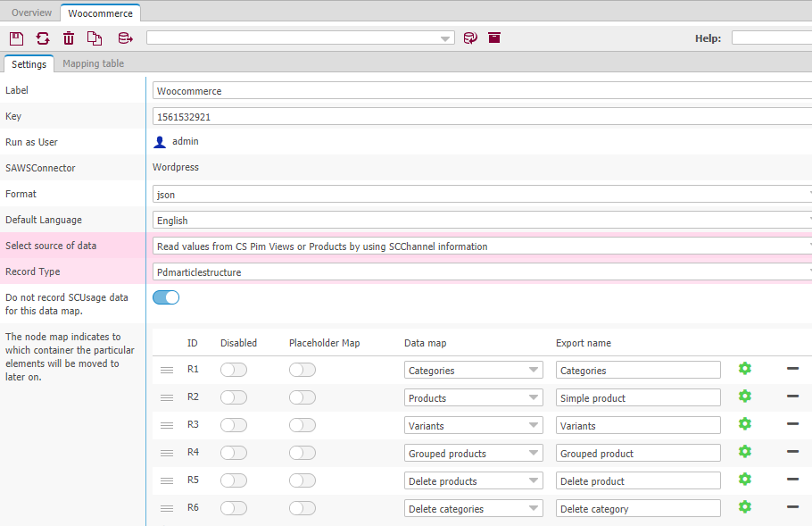Click export name field Delete category
Viewport: 812px width, 526px height.
[x=638, y=508]
